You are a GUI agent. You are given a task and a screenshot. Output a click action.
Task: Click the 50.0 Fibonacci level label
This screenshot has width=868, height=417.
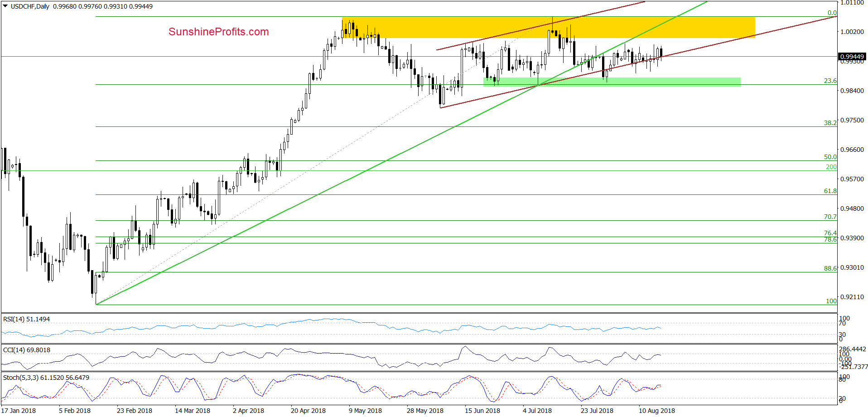click(830, 157)
